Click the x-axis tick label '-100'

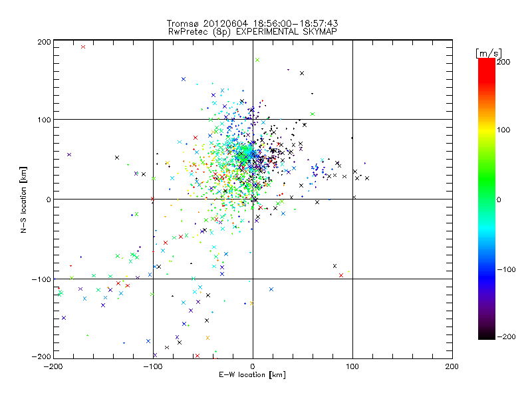coord(153,366)
